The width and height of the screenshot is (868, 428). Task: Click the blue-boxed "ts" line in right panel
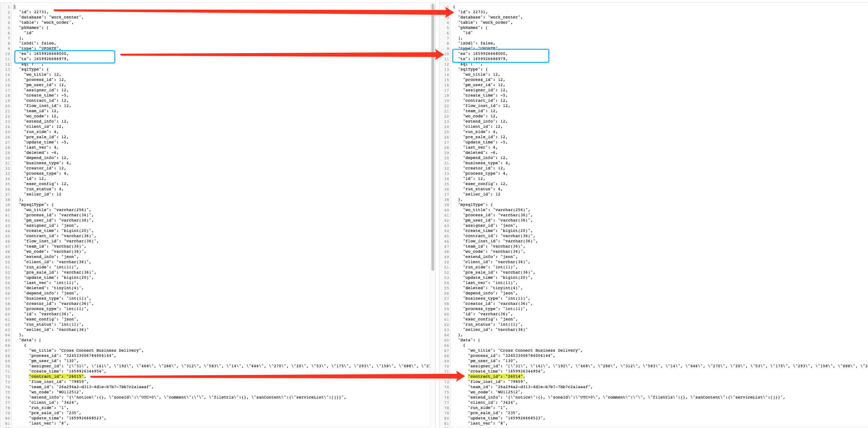click(482, 59)
